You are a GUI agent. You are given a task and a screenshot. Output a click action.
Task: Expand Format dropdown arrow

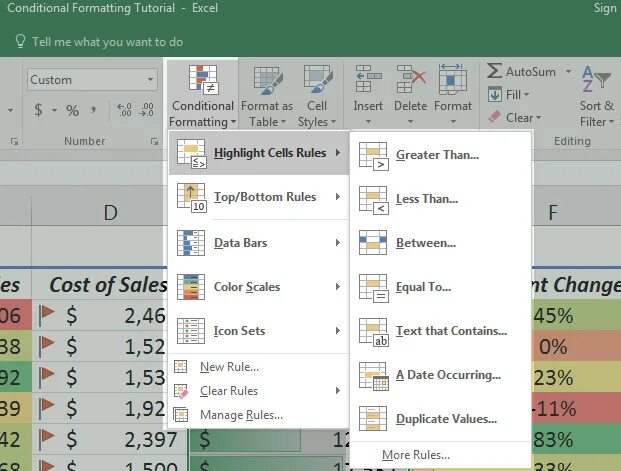click(x=453, y=122)
